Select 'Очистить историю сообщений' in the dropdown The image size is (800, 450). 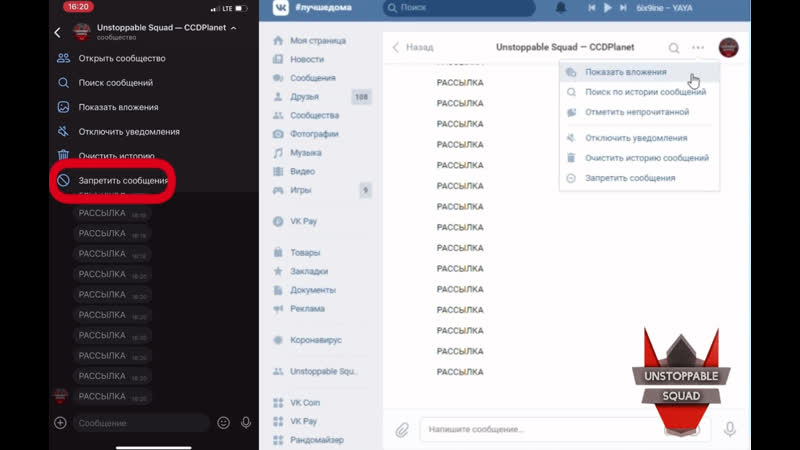point(639,158)
